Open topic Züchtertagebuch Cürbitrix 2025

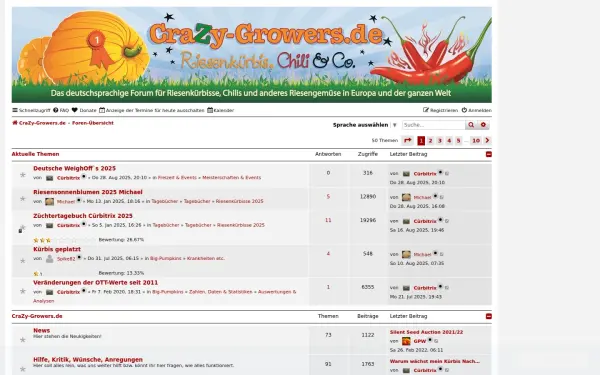tap(83, 216)
